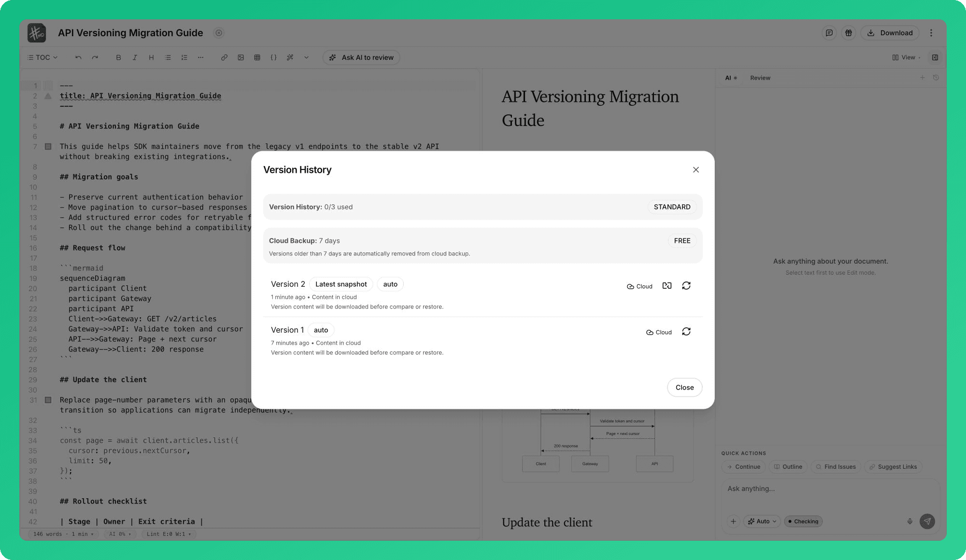Toggle italic formatting
The width and height of the screenshot is (966, 560).
coord(135,57)
